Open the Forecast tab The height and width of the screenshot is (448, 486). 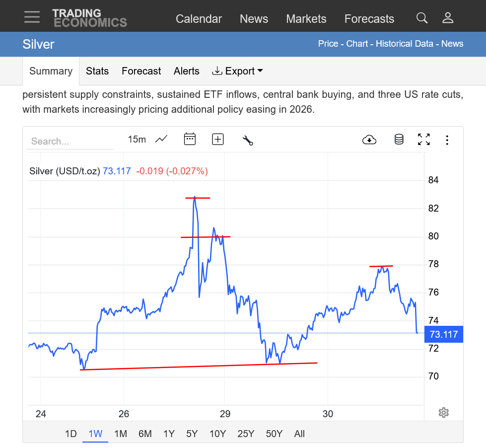pos(141,71)
